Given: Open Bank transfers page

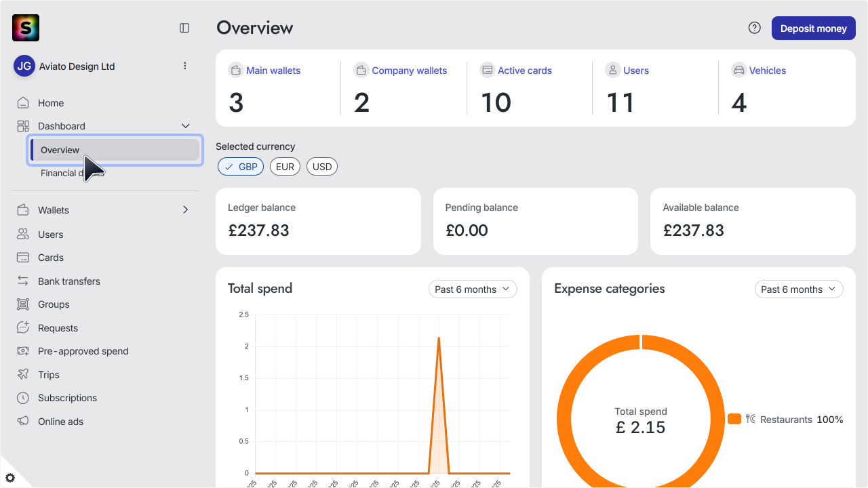Looking at the screenshot, I should point(69,281).
